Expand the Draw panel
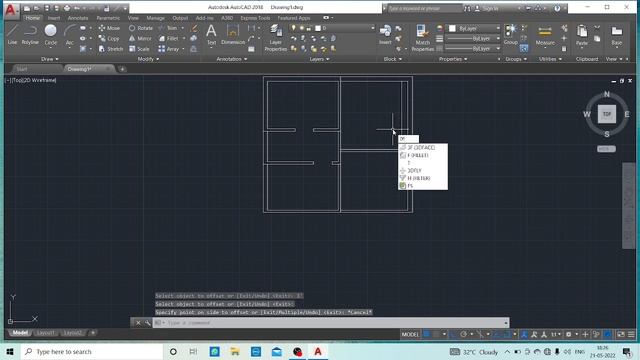The image size is (640, 360). coord(50,59)
